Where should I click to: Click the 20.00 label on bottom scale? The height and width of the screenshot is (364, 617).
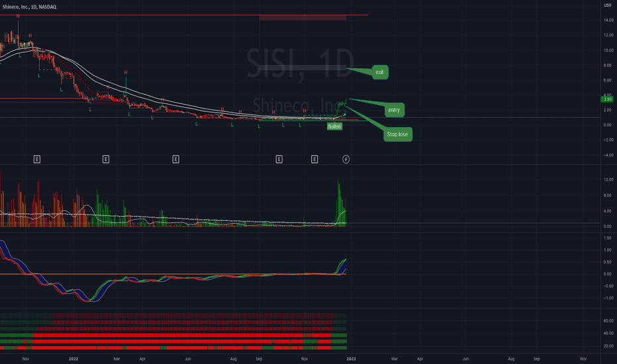[x=608, y=346]
